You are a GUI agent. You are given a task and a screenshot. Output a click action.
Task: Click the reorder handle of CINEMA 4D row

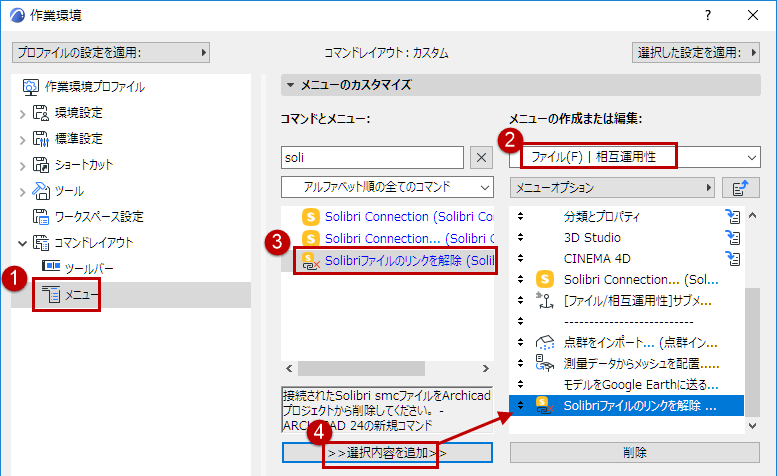click(520, 258)
